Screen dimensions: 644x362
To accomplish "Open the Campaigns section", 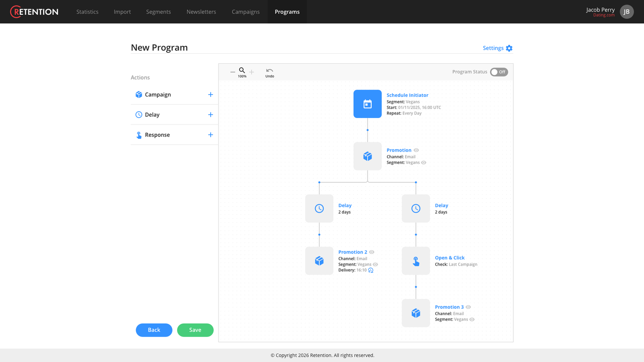I will 246,11.
